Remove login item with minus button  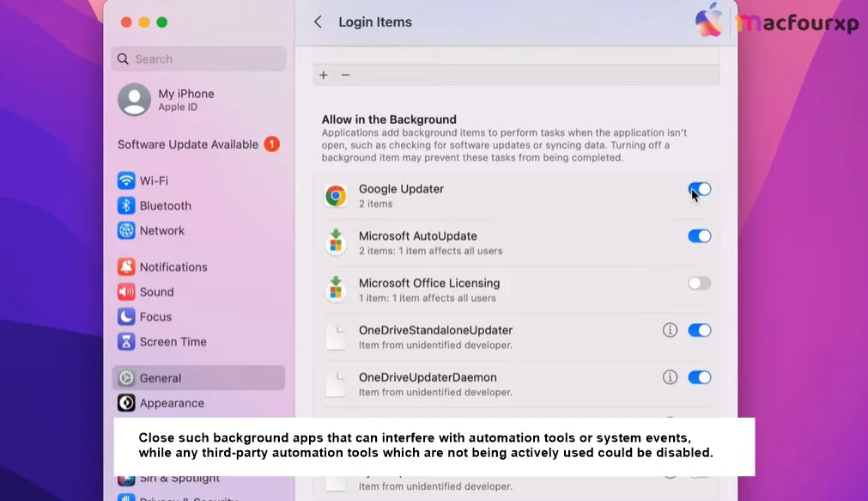(x=345, y=75)
